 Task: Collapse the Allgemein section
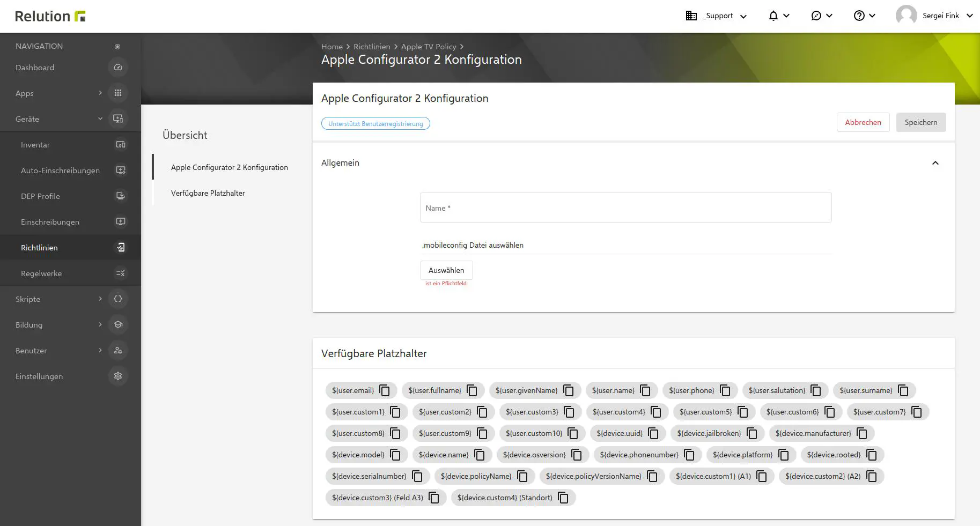[935, 163]
